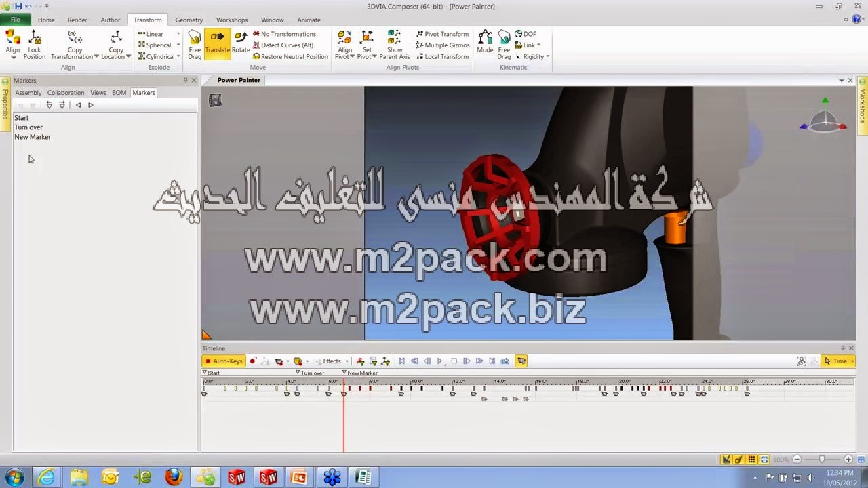Go to previous marker arrow in Markers panel
The height and width of the screenshot is (488, 868).
[x=78, y=105]
